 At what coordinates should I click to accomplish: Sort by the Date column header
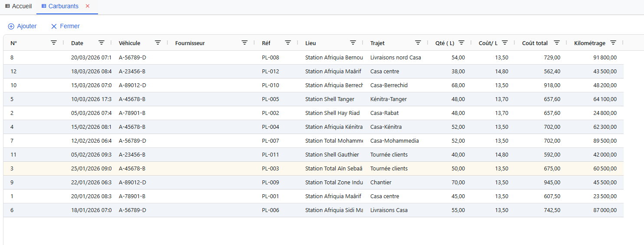click(x=77, y=43)
